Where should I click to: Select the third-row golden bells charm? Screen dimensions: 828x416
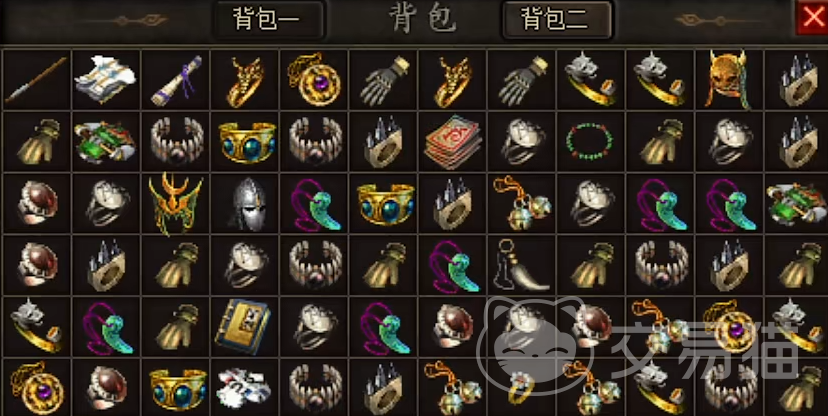[521, 203]
